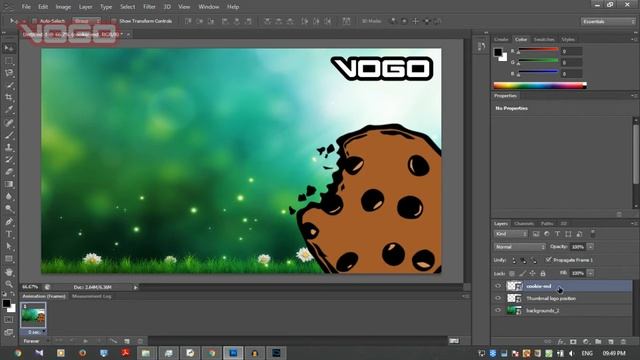Toggle lock all padlock icon

pyautogui.click(x=543, y=273)
